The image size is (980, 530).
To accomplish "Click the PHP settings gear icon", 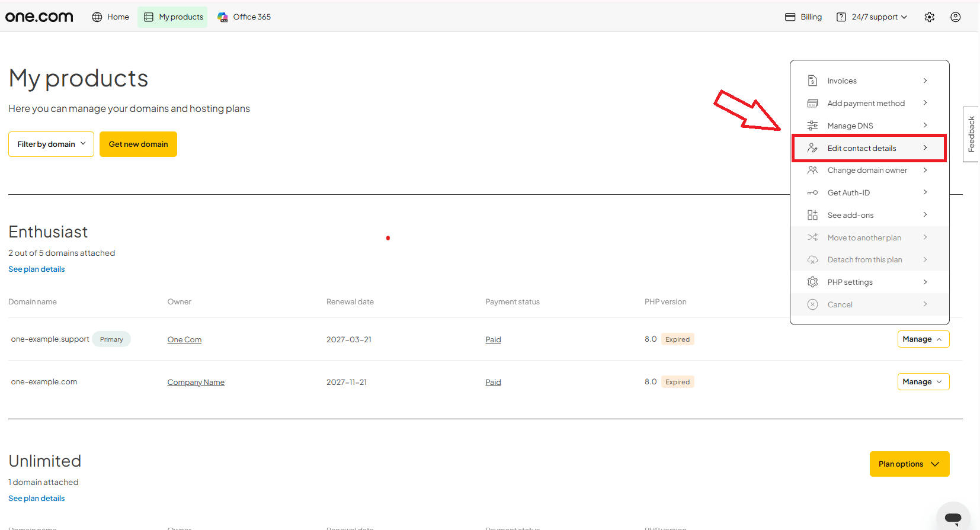I will point(812,282).
